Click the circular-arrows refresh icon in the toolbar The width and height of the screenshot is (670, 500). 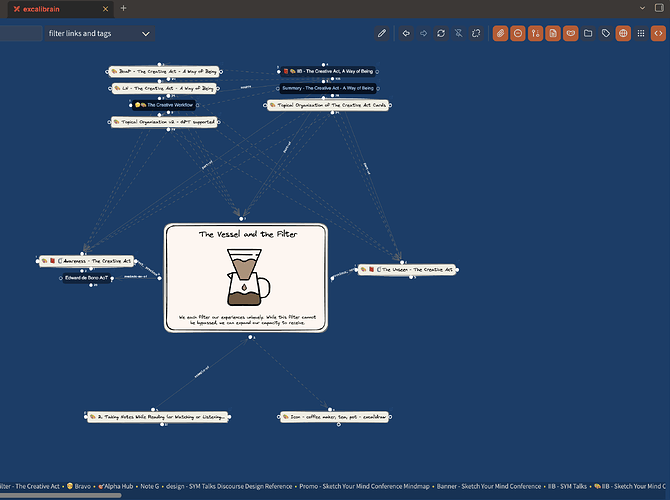click(441, 33)
